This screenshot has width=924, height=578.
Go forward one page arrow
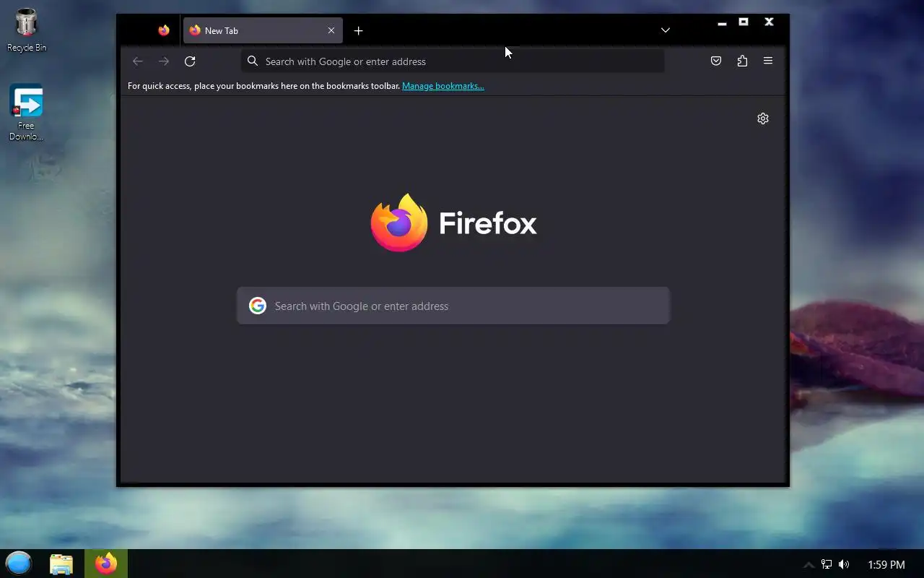[164, 61]
